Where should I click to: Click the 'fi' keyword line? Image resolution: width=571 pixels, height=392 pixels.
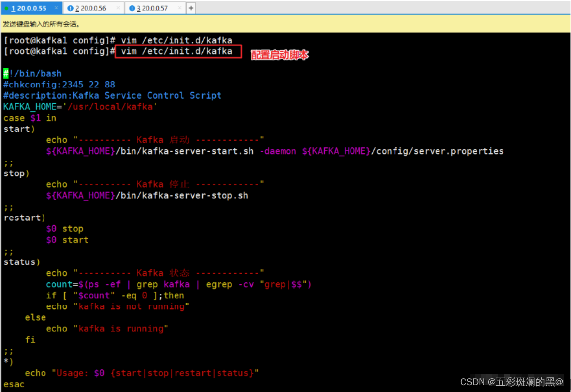point(30,340)
